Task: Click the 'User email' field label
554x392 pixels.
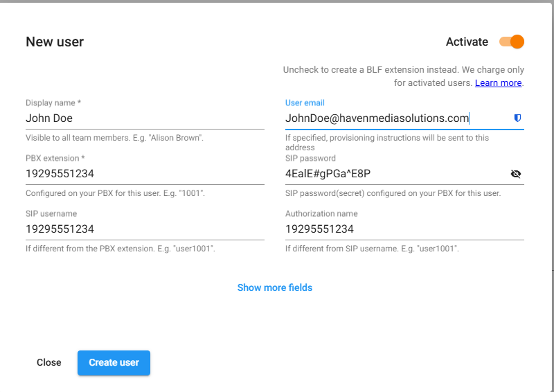Action: pyautogui.click(x=305, y=103)
